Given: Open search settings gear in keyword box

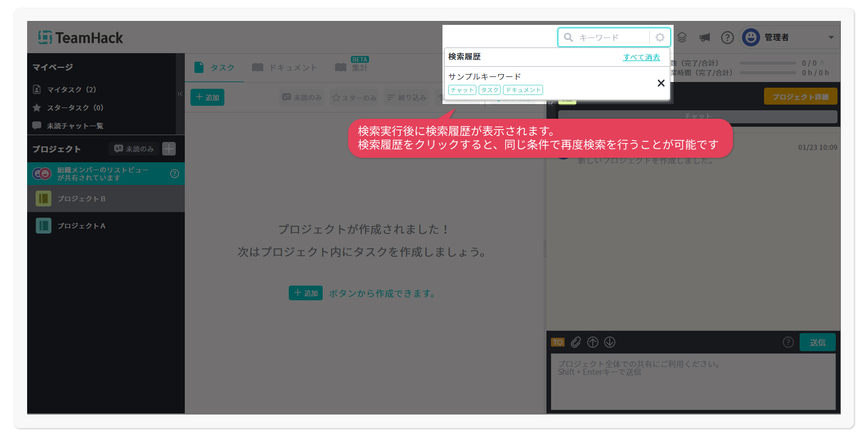Looking at the screenshot, I should click(659, 38).
